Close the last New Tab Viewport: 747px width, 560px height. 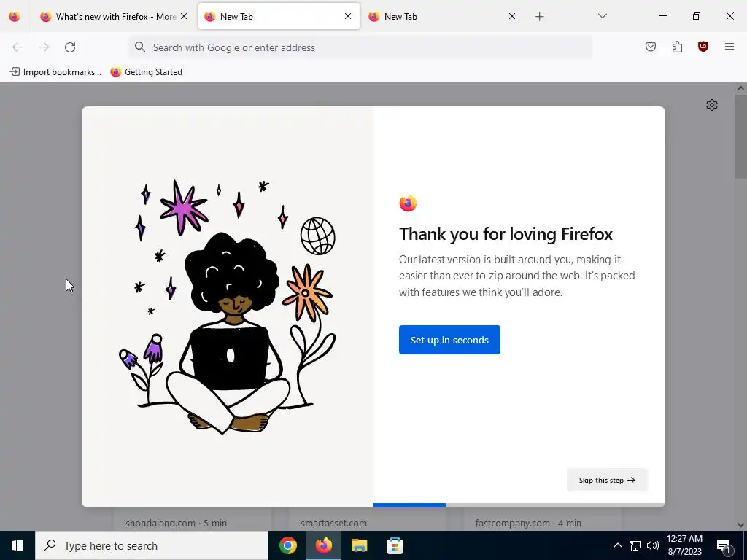point(512,16)
